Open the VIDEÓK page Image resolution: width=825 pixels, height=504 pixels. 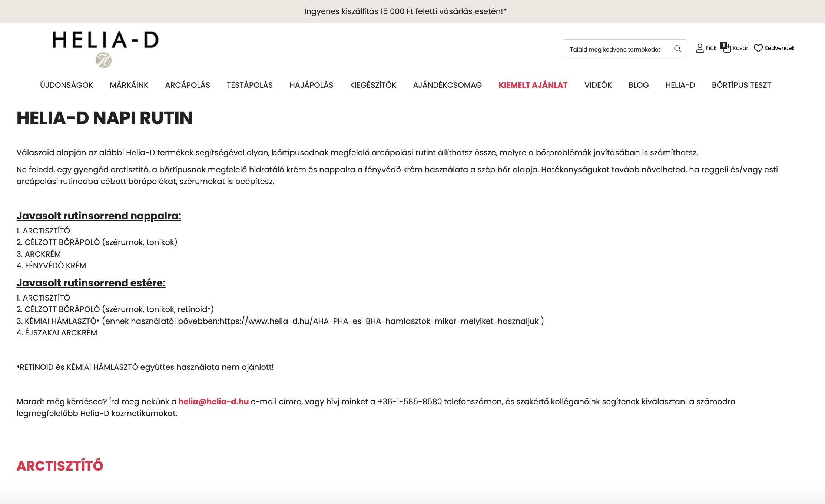point(598,85)
